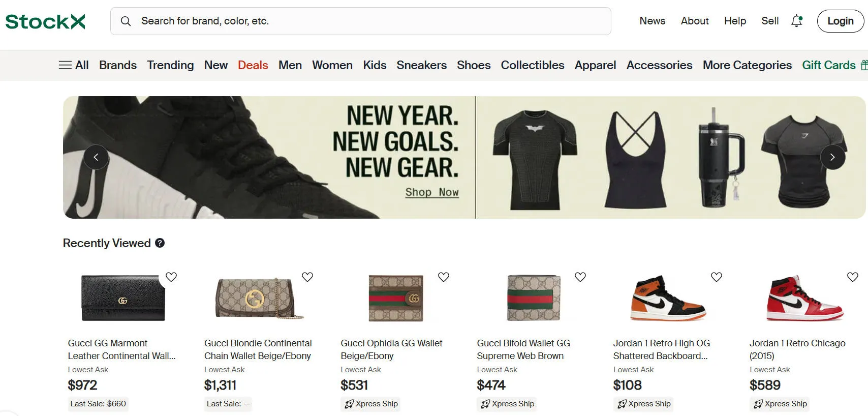
Task: Select the Deals tab
Action: pyautogui.click(x=253, y=65)
